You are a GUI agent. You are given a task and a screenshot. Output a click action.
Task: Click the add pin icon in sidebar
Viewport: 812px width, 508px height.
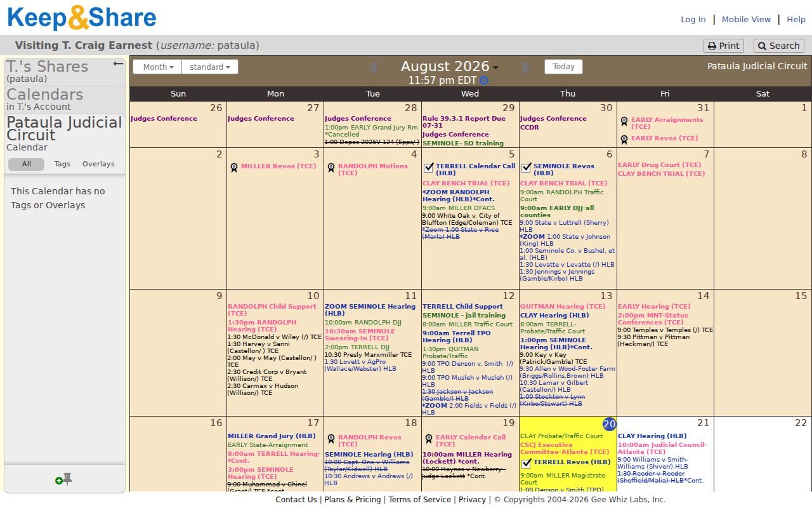[x=63, y=479]
